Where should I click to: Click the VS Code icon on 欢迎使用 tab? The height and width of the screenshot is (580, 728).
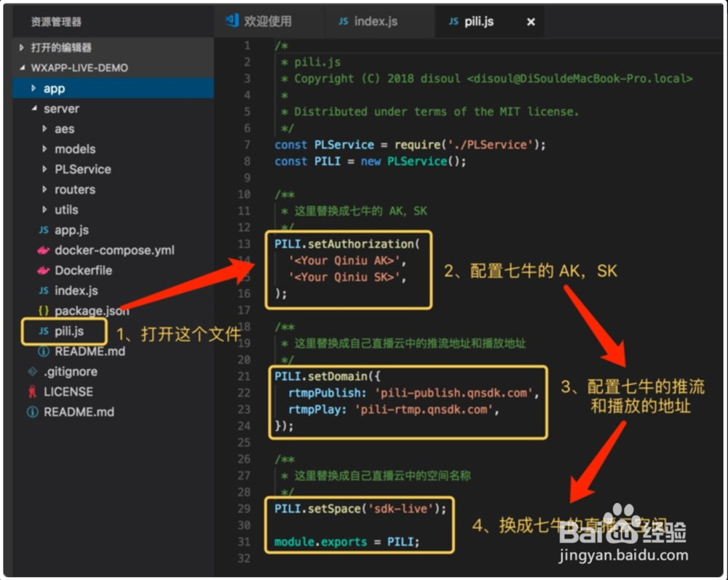[x=232, y=20]
